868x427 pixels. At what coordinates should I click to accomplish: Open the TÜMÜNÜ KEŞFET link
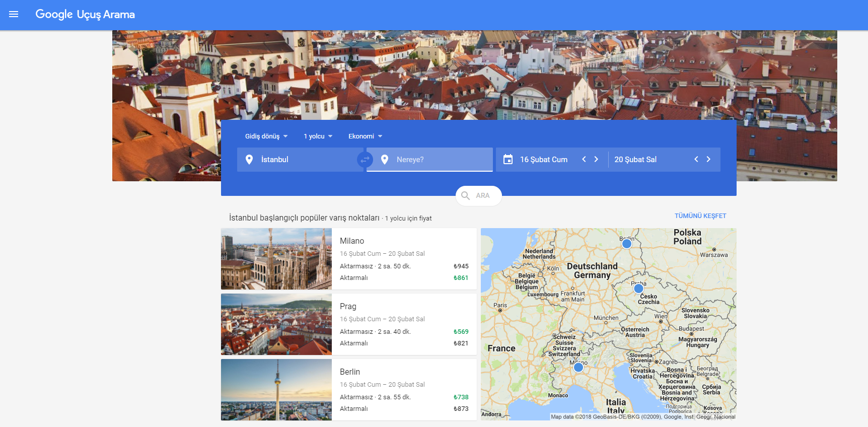click(700, 216)
